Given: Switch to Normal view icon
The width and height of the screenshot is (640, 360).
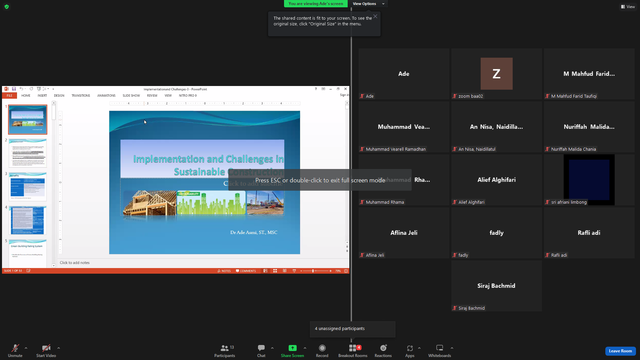Looking at the screenshot, I should pos(265,271).
